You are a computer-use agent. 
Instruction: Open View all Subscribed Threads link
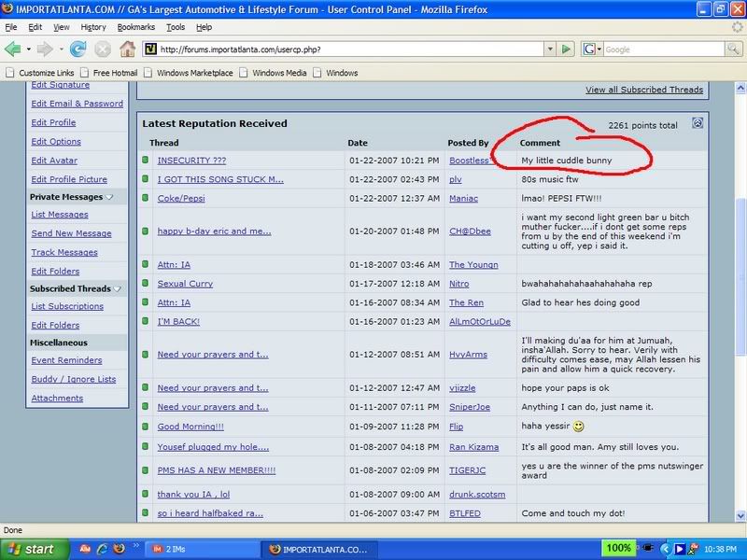[x=643, y=90]
